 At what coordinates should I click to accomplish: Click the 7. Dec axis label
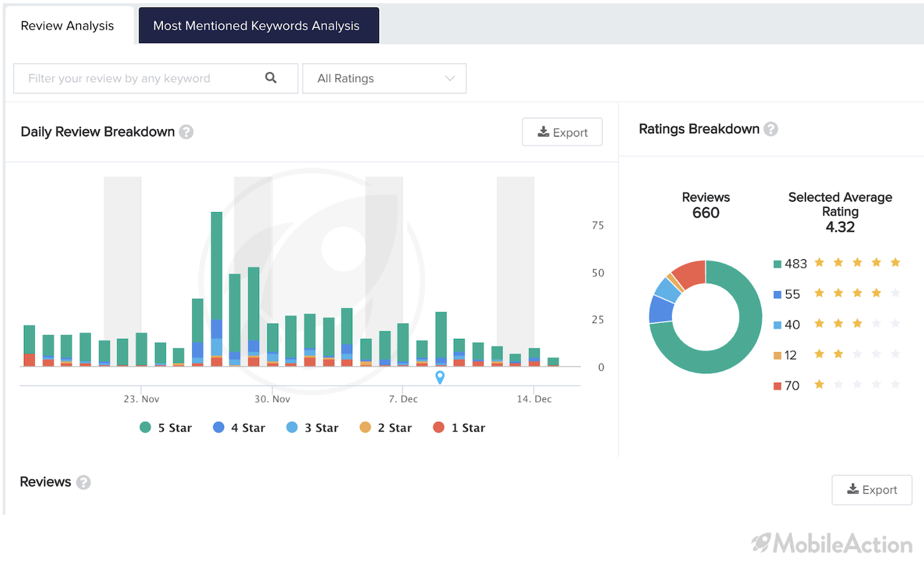[403, 399]
